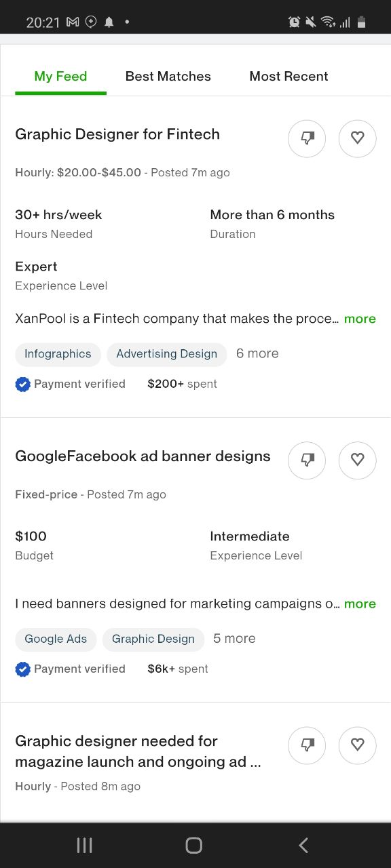Expand banner campaign description via more

click(360, 604)
